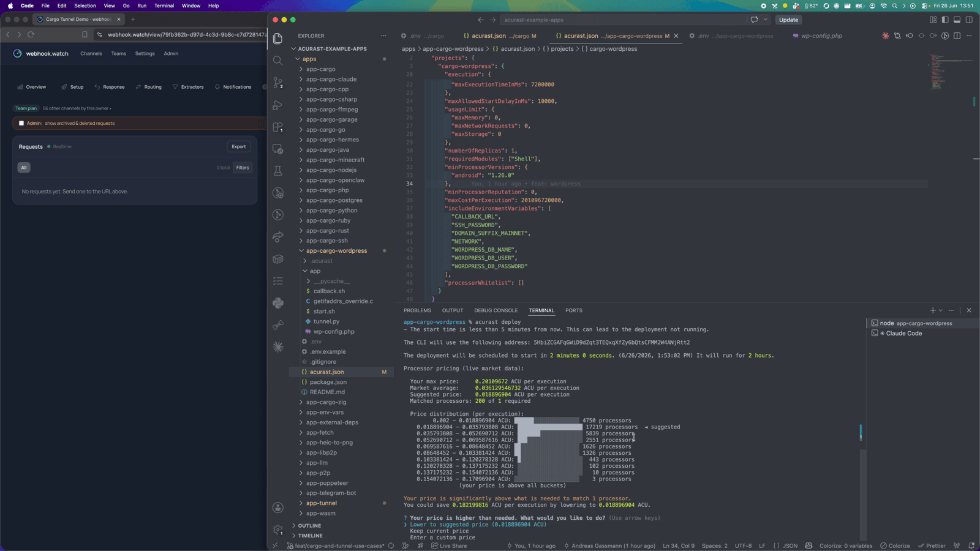980x551 pixels.
Task: Toggle the bottom panel layout icon
Action: pos(957,20)
